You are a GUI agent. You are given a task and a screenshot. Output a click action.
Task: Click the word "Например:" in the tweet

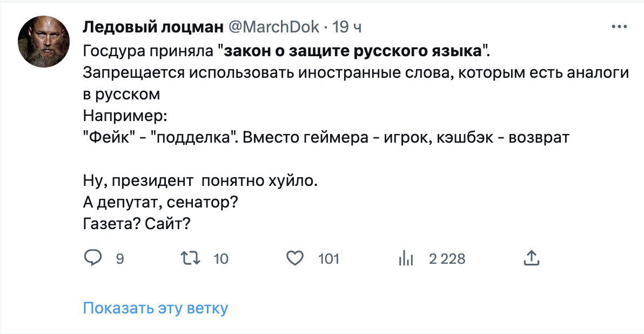tap(125, 115)
